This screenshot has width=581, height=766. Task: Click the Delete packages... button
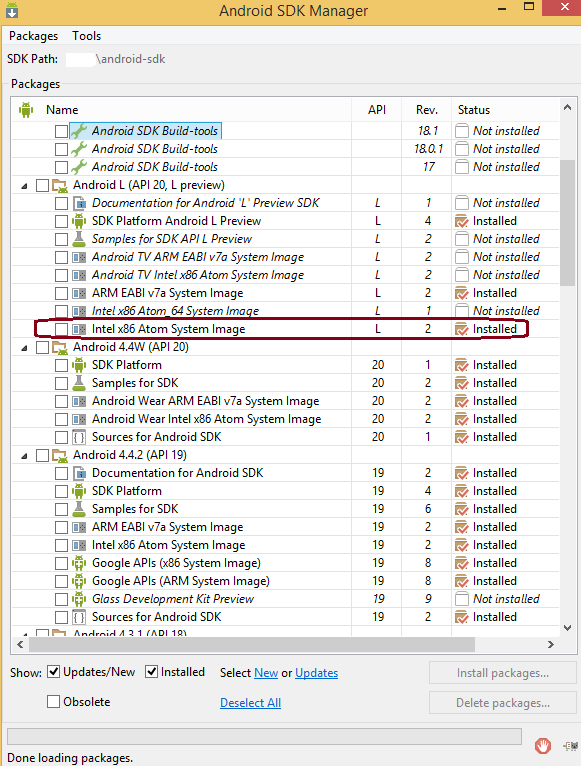pyautogui.click(x=503, y=702)
